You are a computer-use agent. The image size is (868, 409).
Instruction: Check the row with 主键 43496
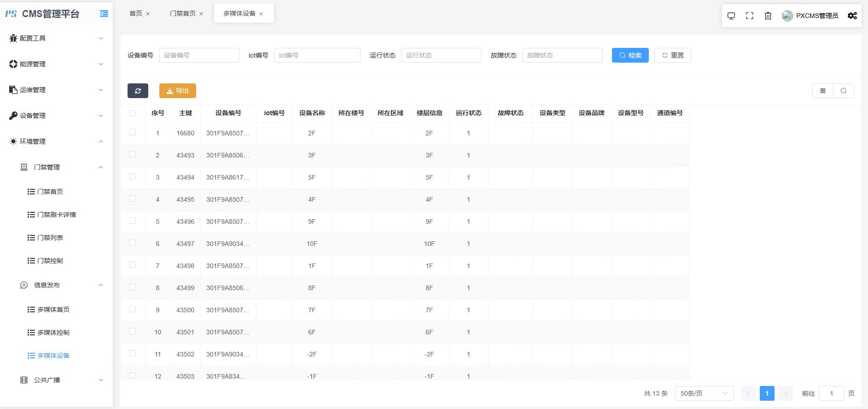click(x=133, y=221)
